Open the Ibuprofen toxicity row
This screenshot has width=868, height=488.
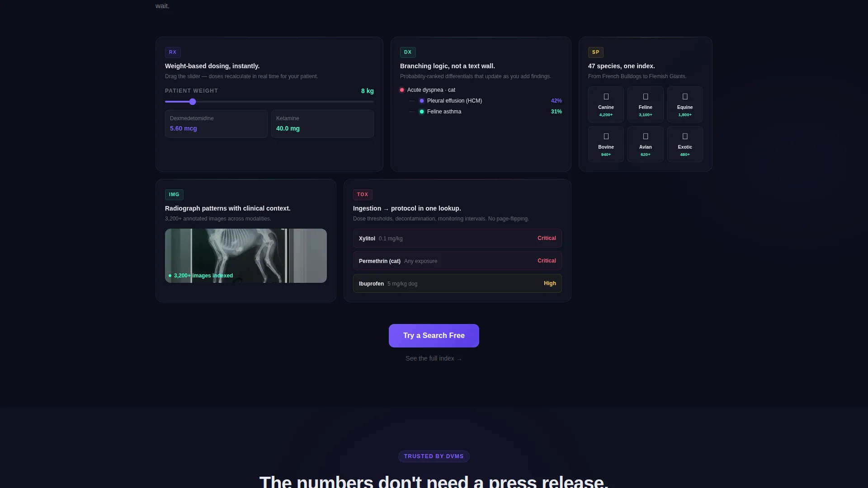click(x=458, y=283)
